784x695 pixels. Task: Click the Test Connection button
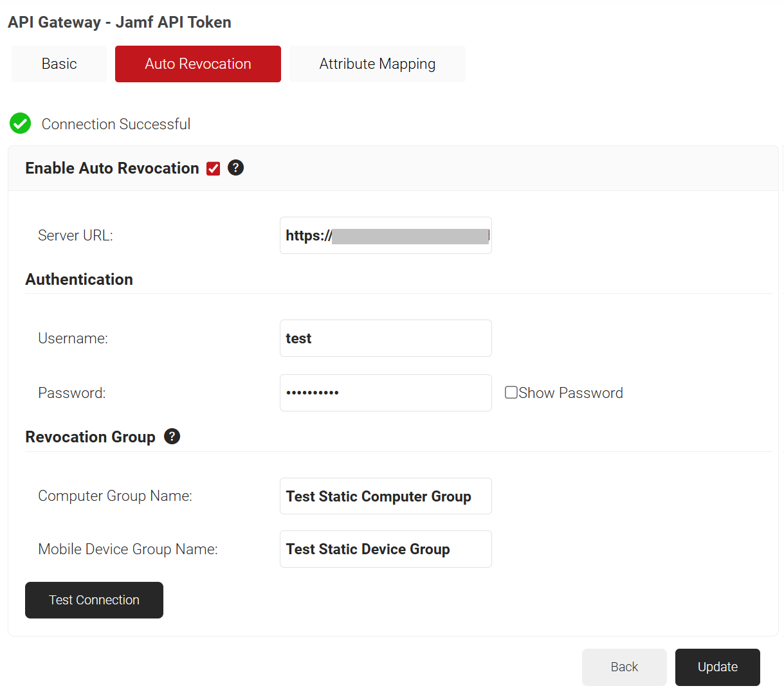(94, 600)
